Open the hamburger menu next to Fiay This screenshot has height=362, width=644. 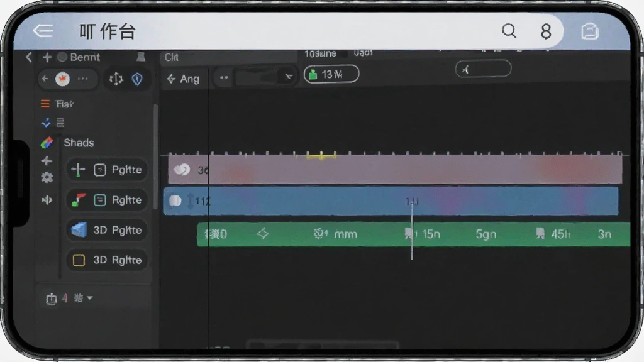45,104
